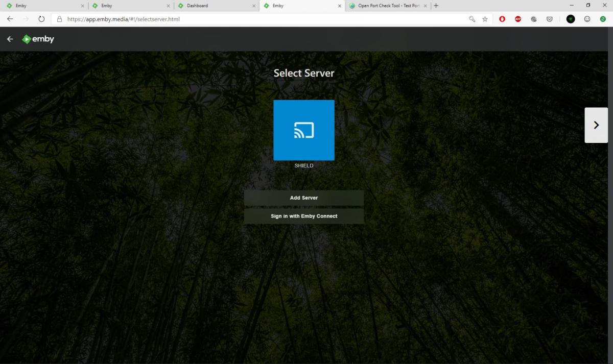
Task: Click the smiley feedback icon
Action: (x=587, y=19)
